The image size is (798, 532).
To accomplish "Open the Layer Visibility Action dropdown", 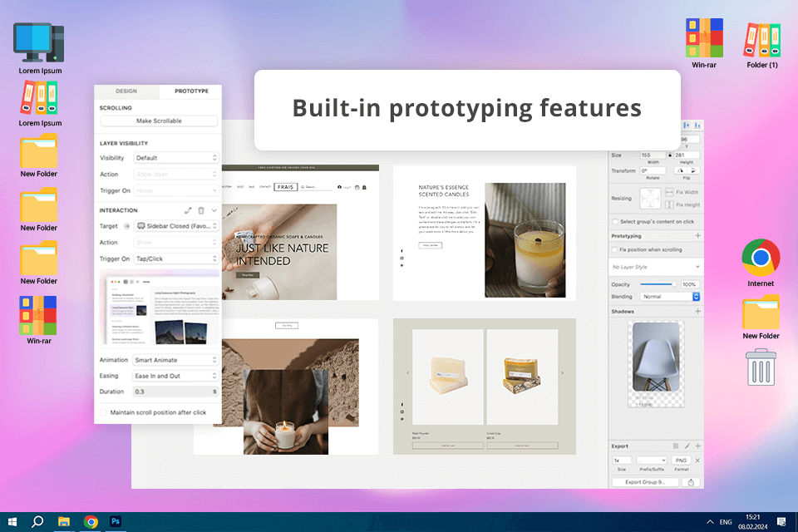I will pos(176,174).
